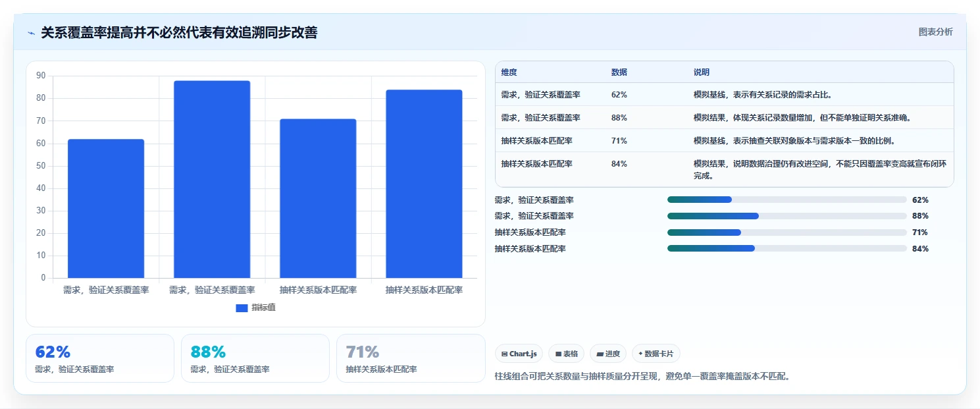Click the Chart.js tag pill

click(x=519, y=354)
